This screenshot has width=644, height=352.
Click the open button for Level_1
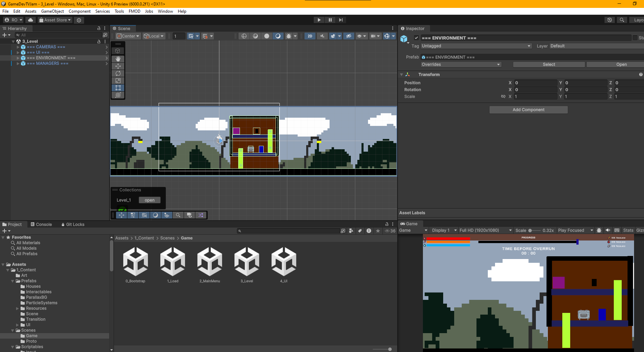[149, 200]
